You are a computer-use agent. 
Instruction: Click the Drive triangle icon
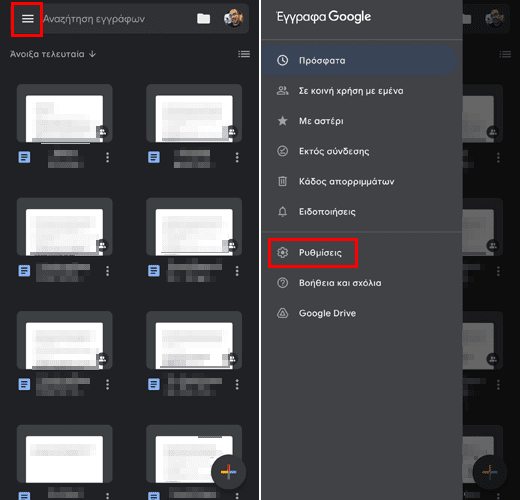tap(283, 313)
